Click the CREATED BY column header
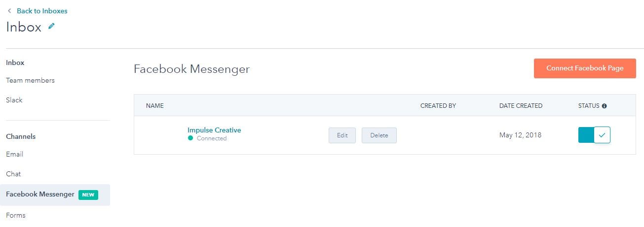The width and height of the screenshot is (644, 227). tap(438, 106)
